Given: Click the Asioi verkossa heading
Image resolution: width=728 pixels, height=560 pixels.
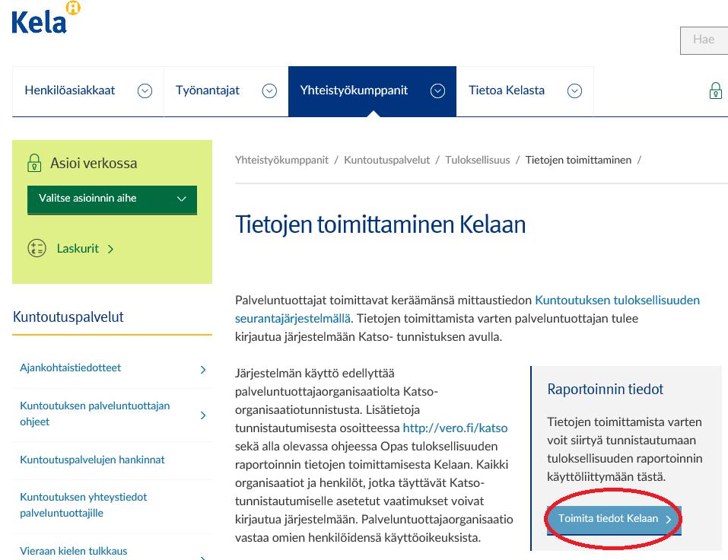Looking at the screenshot, I should pos(94,164).
